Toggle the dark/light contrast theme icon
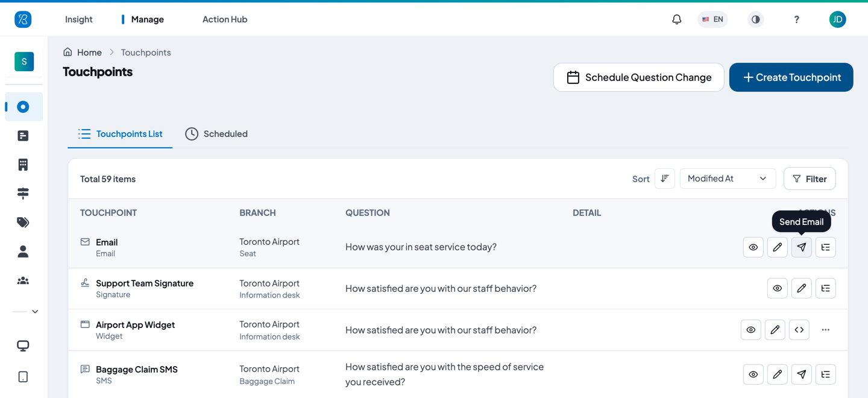Viewport: 868px width, 398px height. tap(755, 19)
